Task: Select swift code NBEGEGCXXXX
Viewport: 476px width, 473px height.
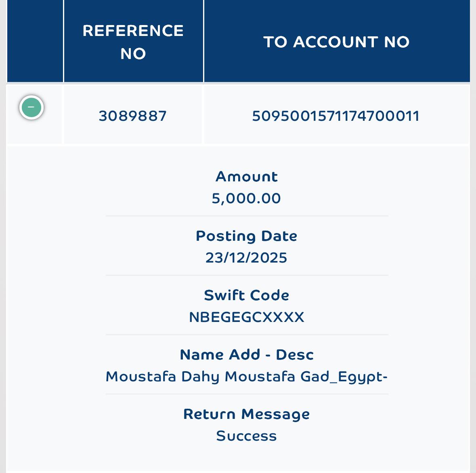Action: [247, 317]
